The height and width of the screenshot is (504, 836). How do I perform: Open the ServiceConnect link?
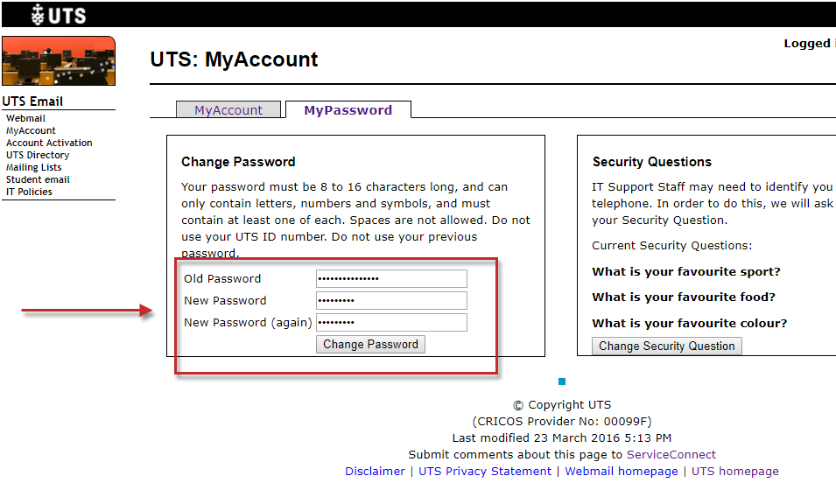671,455
